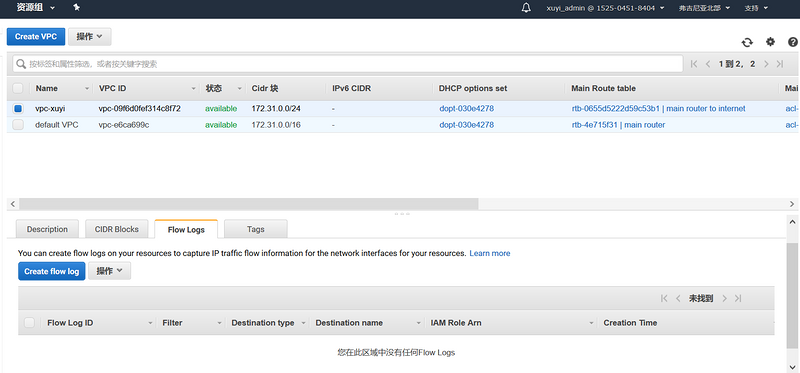Open rtb-0655d5222d59c53b1 route table link

658,109
